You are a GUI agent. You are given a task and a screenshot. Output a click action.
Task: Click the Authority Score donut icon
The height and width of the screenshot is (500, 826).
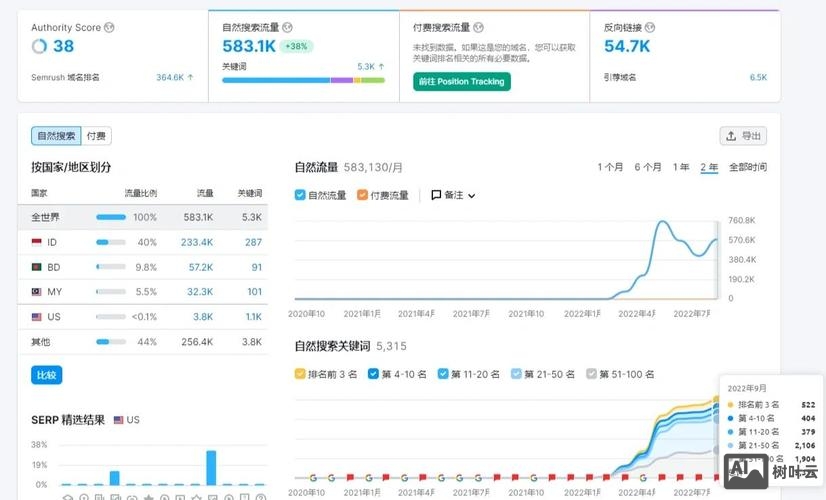pyautogui.click(x=39, y=46)
